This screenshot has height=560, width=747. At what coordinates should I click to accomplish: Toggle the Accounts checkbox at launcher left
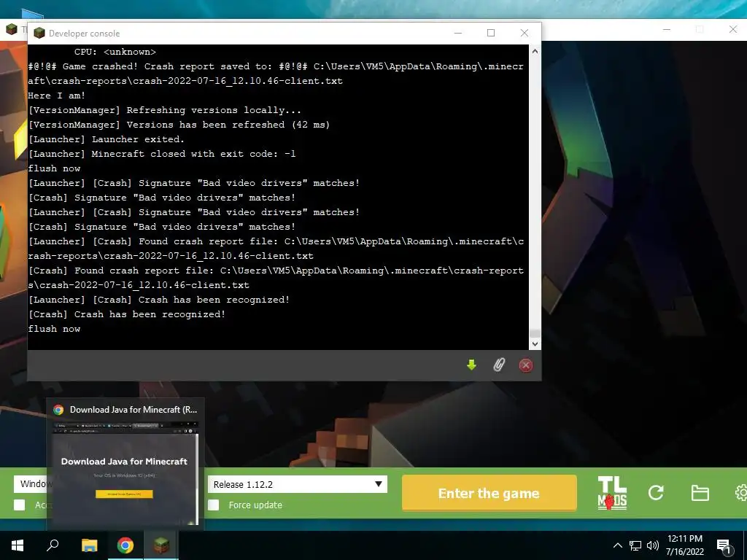(x=20, y=505)
